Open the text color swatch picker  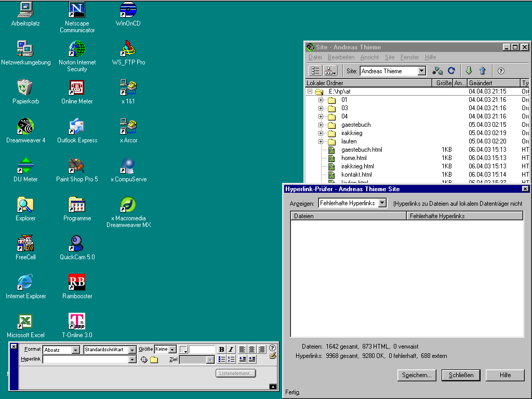[183, 349]
